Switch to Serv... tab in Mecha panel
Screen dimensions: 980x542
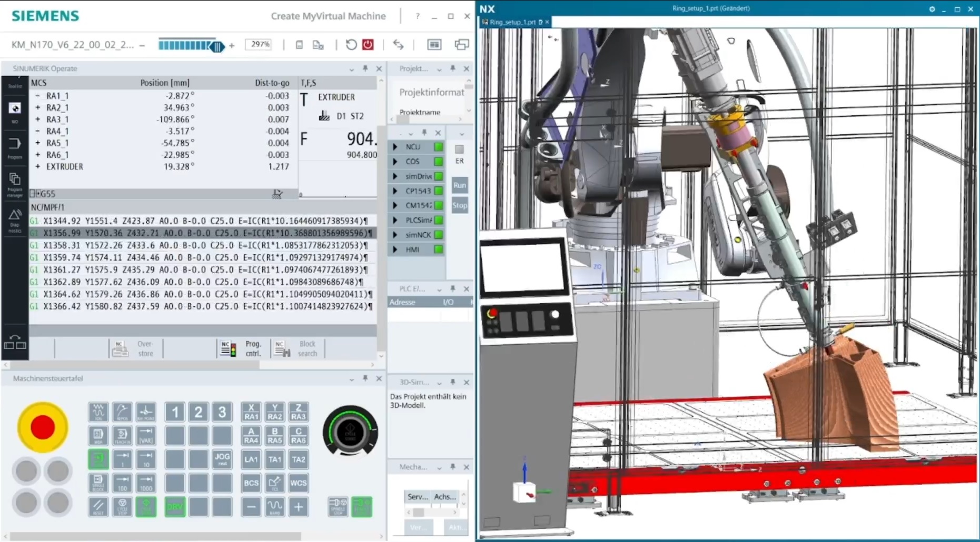click(x=418, y=496)
